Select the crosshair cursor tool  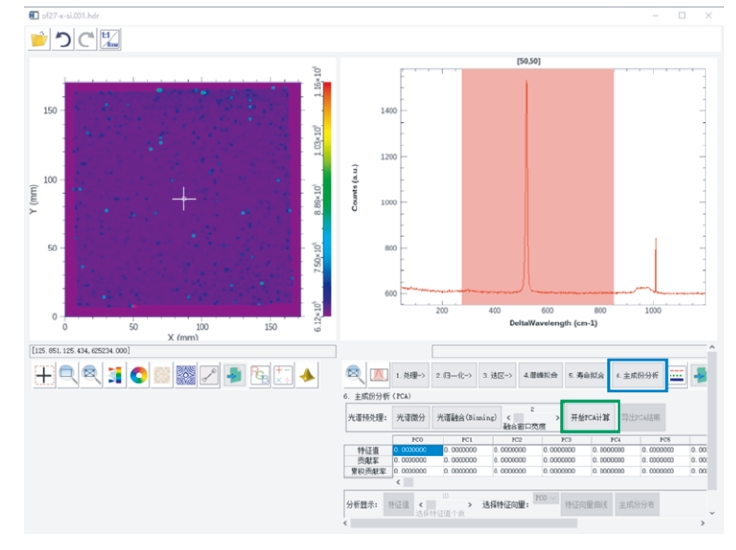click(44, 375)
